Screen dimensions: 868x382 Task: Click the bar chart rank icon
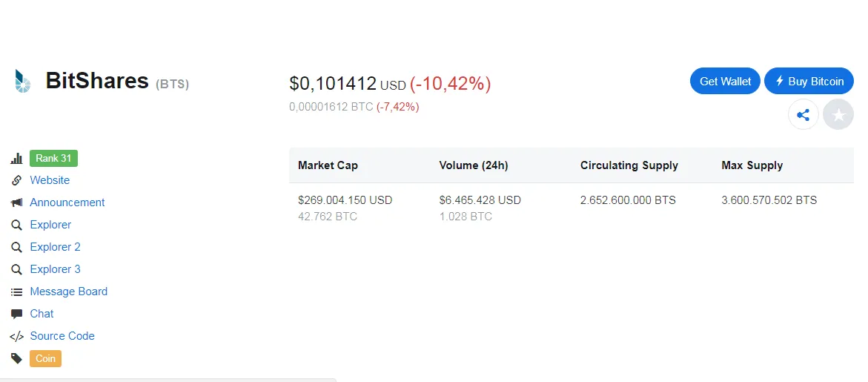click(x=16, y=159)
